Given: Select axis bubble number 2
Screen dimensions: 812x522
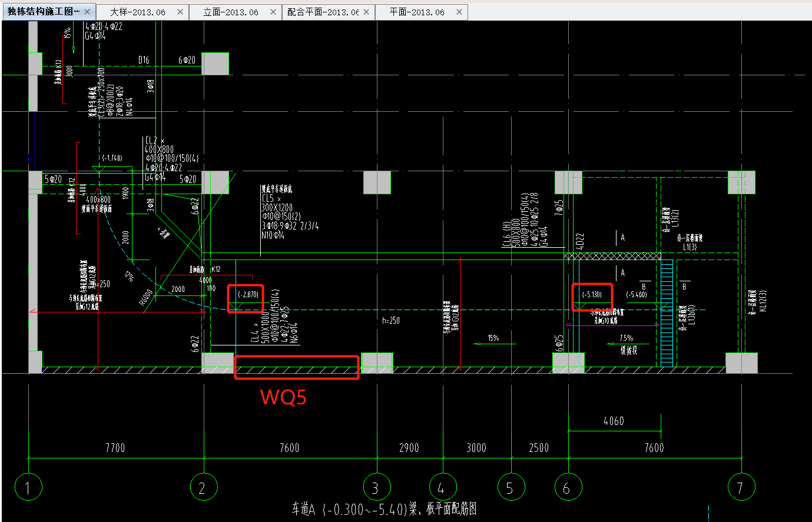Looking at the screenshot, I should click(x=203, y=487).
